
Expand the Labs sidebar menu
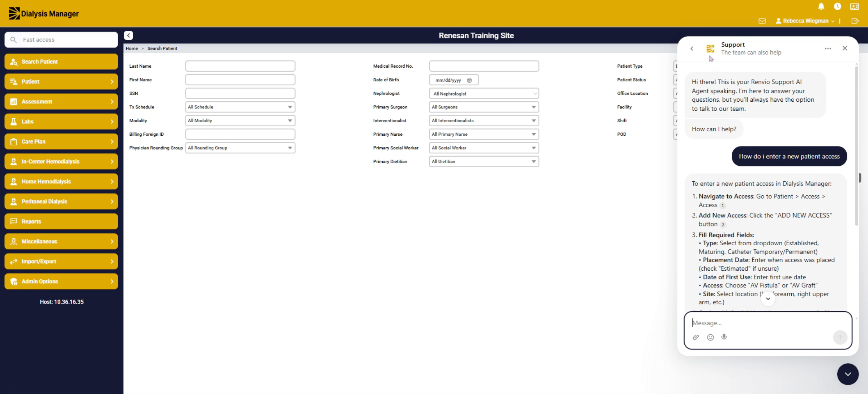(x=61, y=122)
